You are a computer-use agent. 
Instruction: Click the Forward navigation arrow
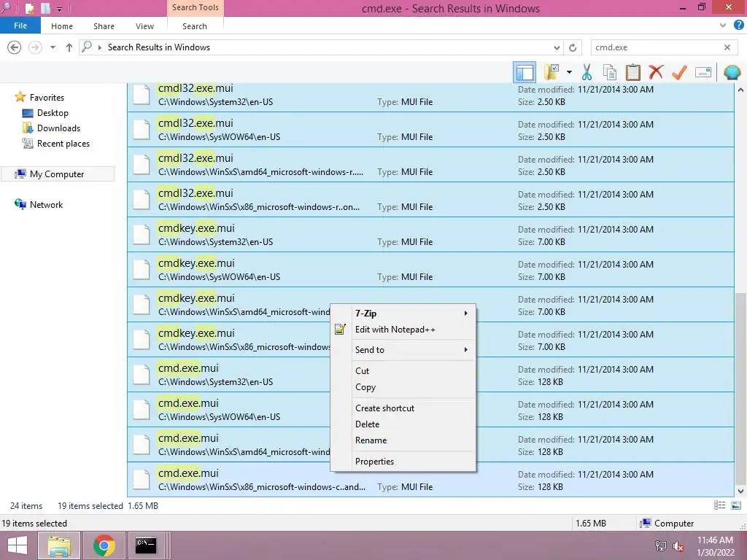(x=35, y=47)
